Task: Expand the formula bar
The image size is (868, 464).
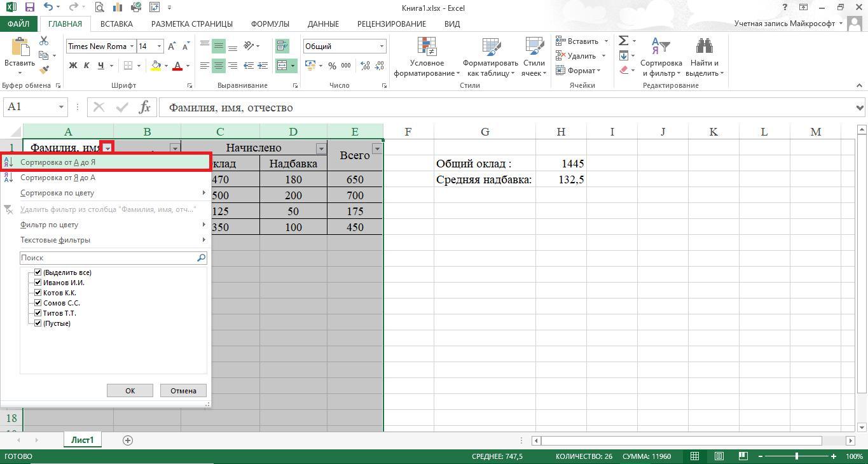Action: (860, 108)
